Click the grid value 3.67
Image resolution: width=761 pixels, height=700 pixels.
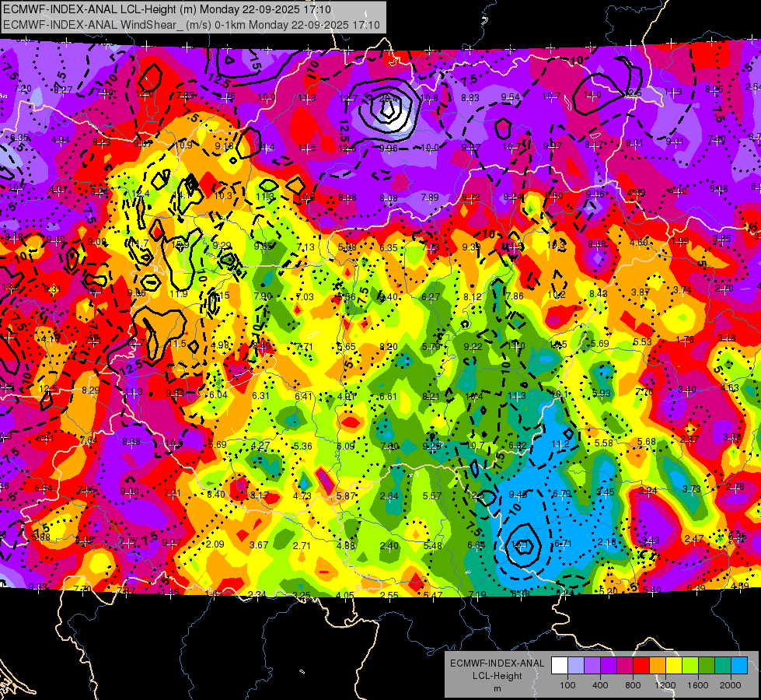pos(259,545)
